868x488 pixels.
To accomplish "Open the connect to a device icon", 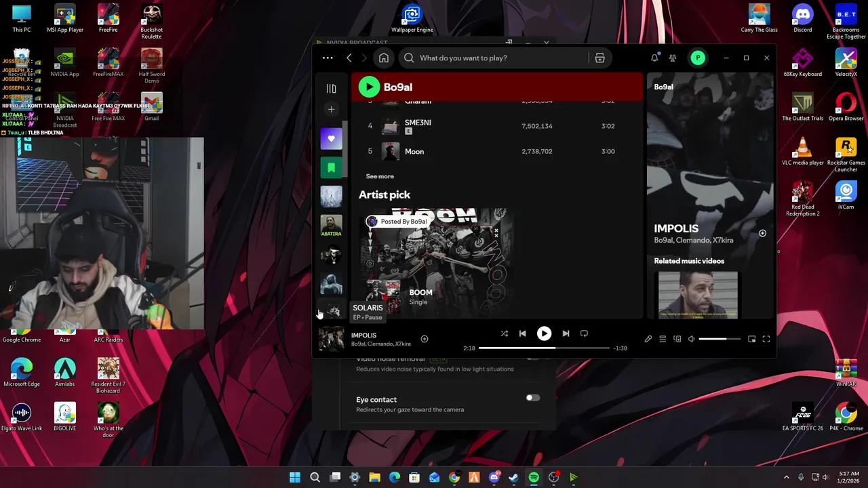I will tap(677, 339).
